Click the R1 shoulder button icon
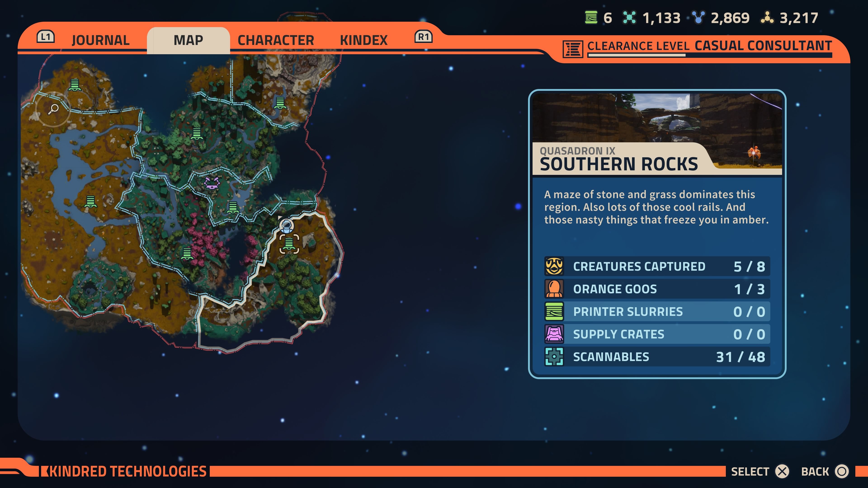The image size is (868, 488). (423, 36)
